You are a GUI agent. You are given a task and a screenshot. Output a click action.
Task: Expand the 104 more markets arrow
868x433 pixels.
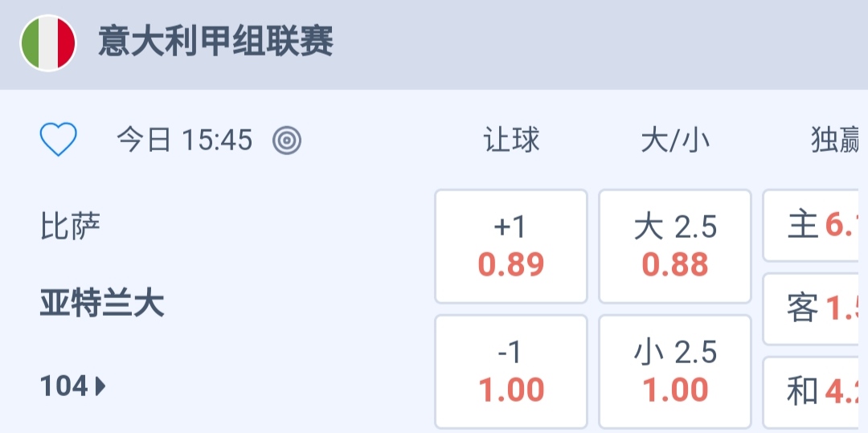click(100, 387)
